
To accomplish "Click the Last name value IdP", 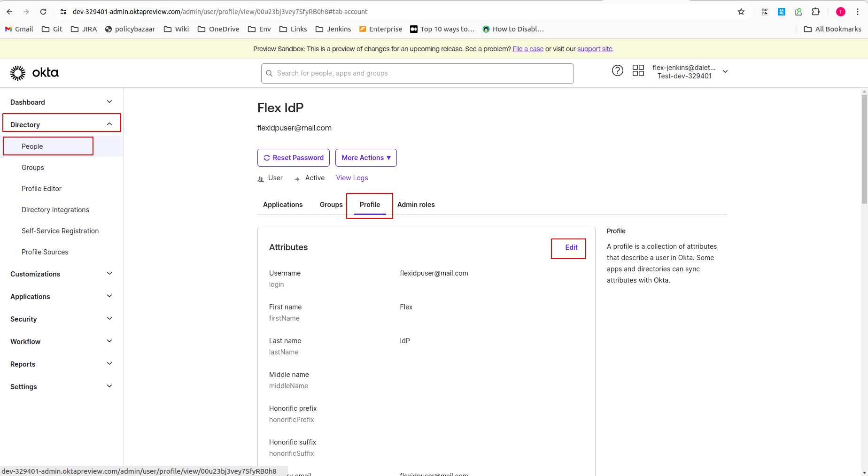I will (405, 341).
